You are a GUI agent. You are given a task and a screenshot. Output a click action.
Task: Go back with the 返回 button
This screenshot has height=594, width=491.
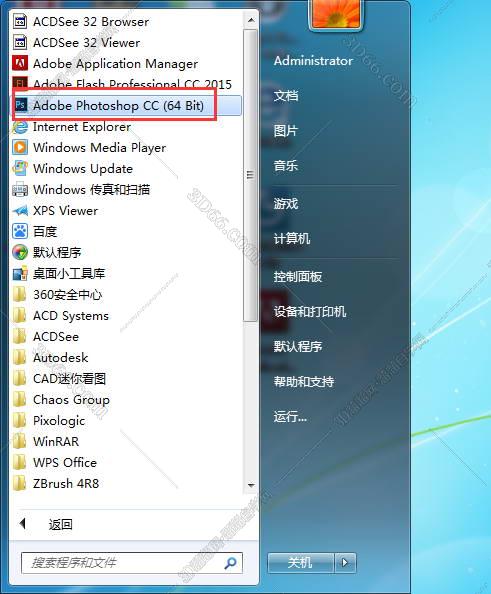point(45,524)
